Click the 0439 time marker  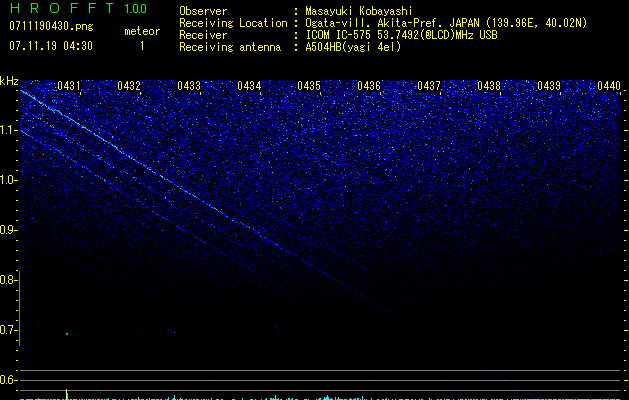549,86
